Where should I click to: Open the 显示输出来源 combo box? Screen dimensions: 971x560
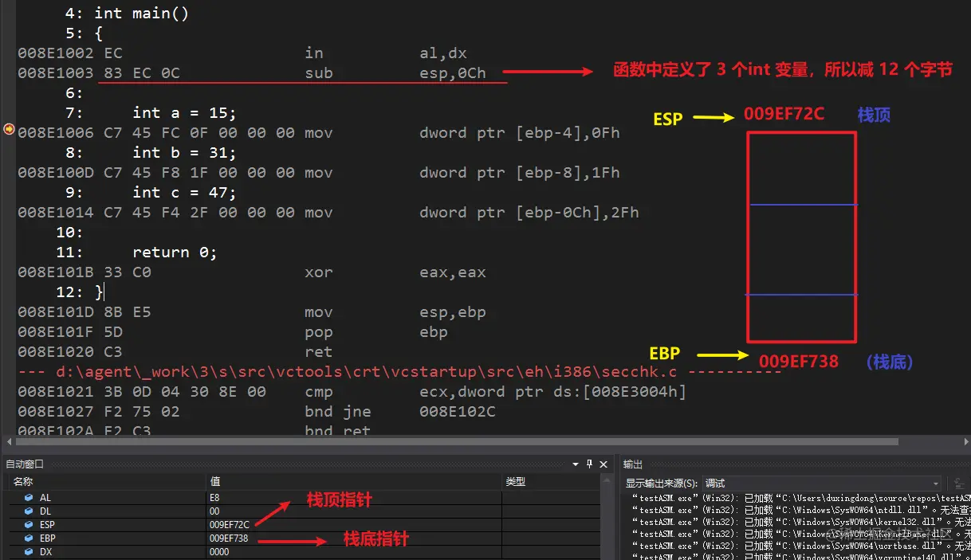tap(823, 483)
